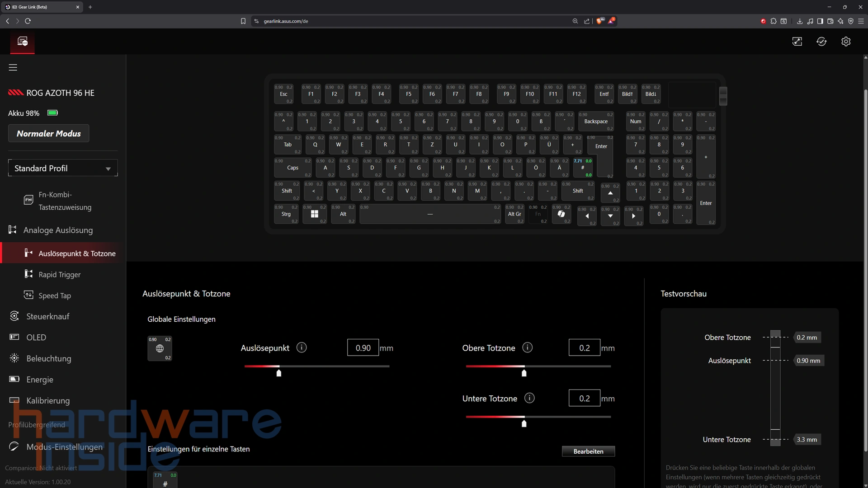868x488 pixels.
Task: Click the info icon beside Obere Totzone
Action: tap(527, 347)
